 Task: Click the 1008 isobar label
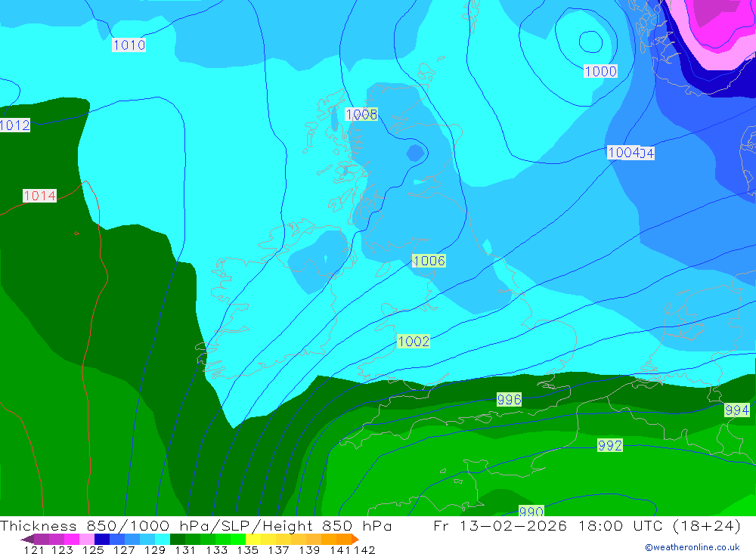click(x=361, y=114)
